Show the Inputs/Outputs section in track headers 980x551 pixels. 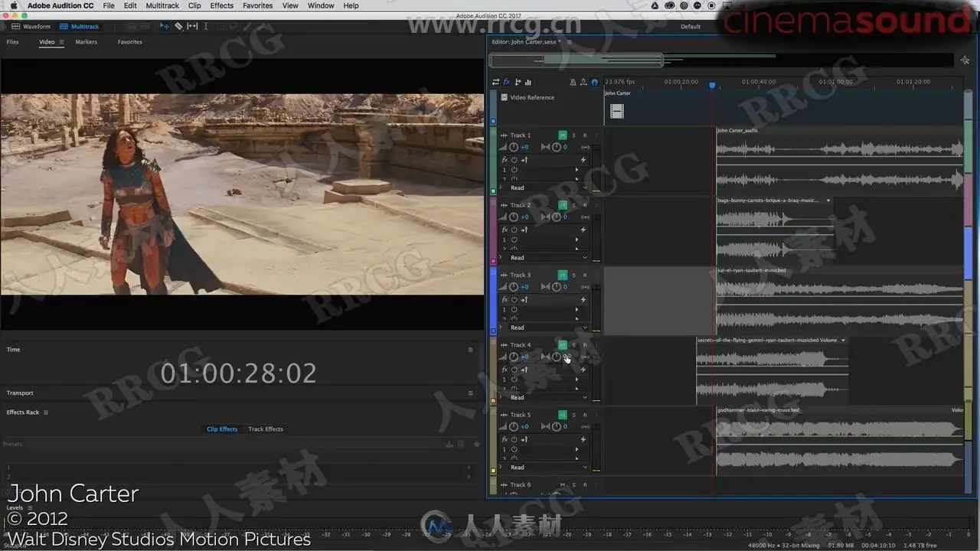coord(495,82)
